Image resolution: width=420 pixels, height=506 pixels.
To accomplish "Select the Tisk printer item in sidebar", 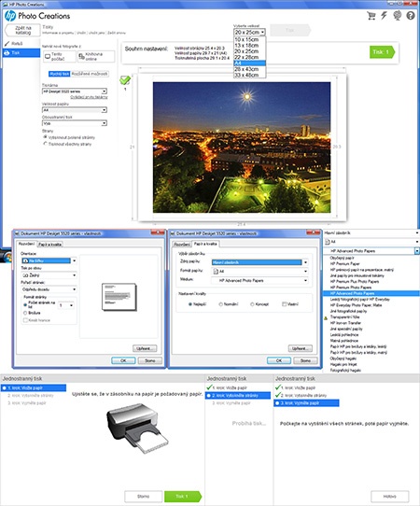I will [21, 52].
